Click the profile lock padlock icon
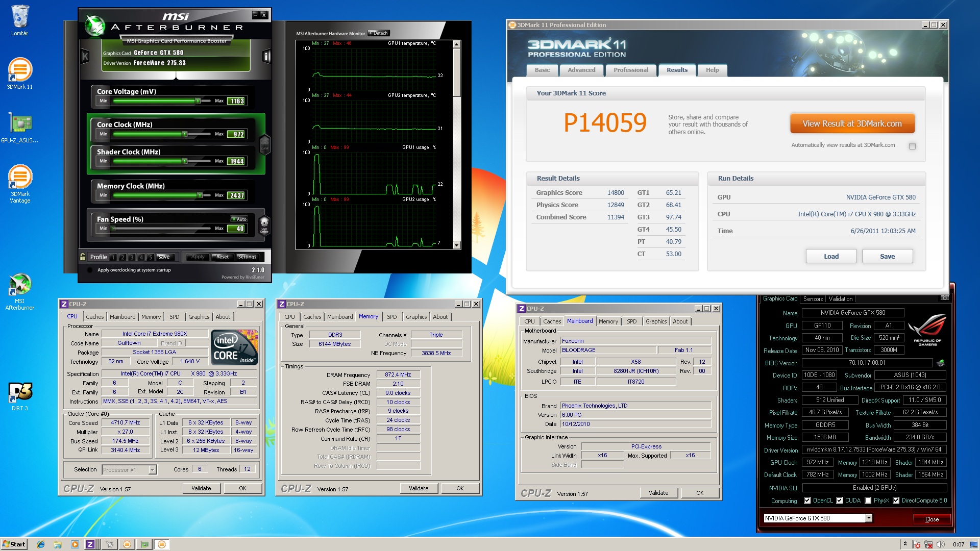980x551 pixels. click(x=83, y=257)
